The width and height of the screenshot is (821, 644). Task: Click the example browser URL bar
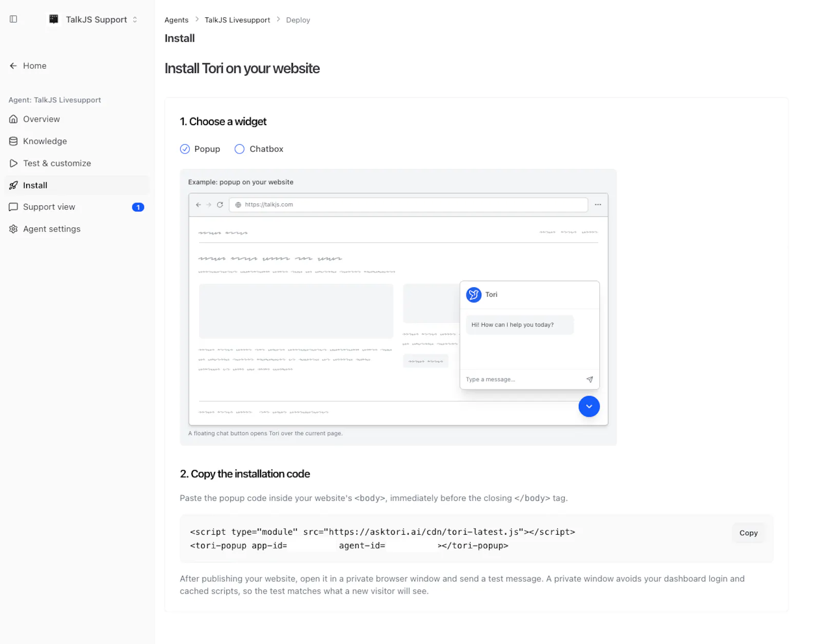coord(408,205)
